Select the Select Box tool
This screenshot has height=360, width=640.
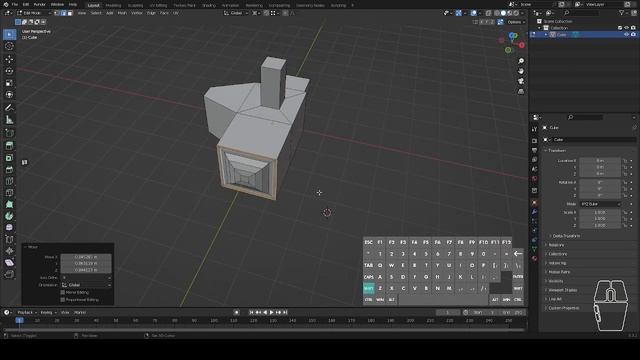coord(9,34)
